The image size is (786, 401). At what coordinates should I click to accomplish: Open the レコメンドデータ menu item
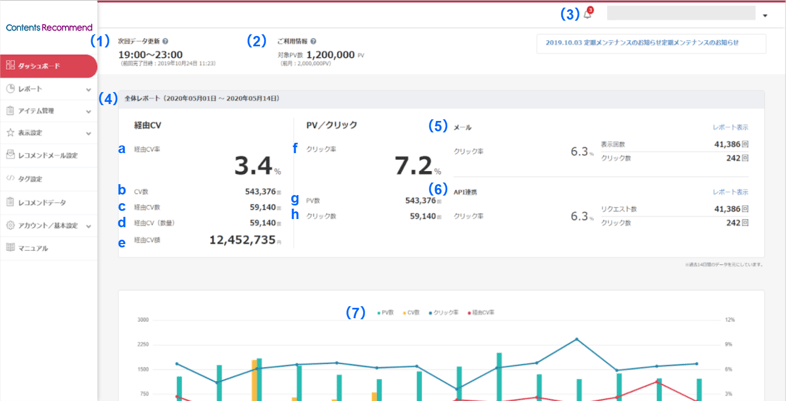pyautogui.click(x=48, y=203)
